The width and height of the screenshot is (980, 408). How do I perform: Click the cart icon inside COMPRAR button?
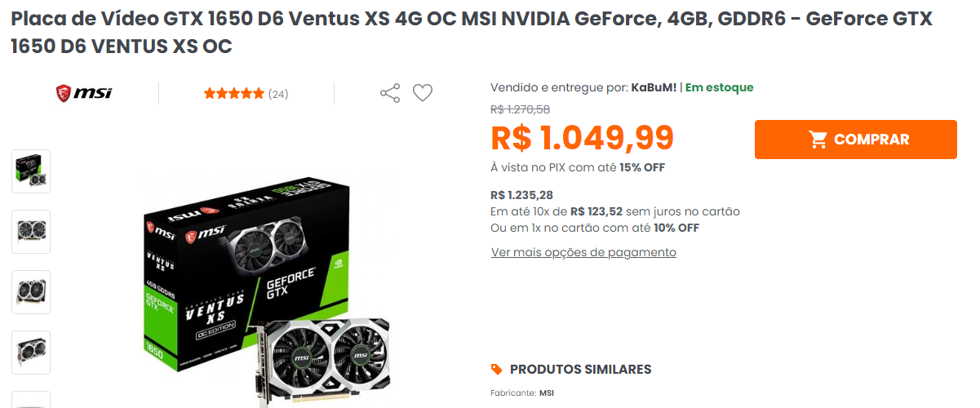pos(818,140)
